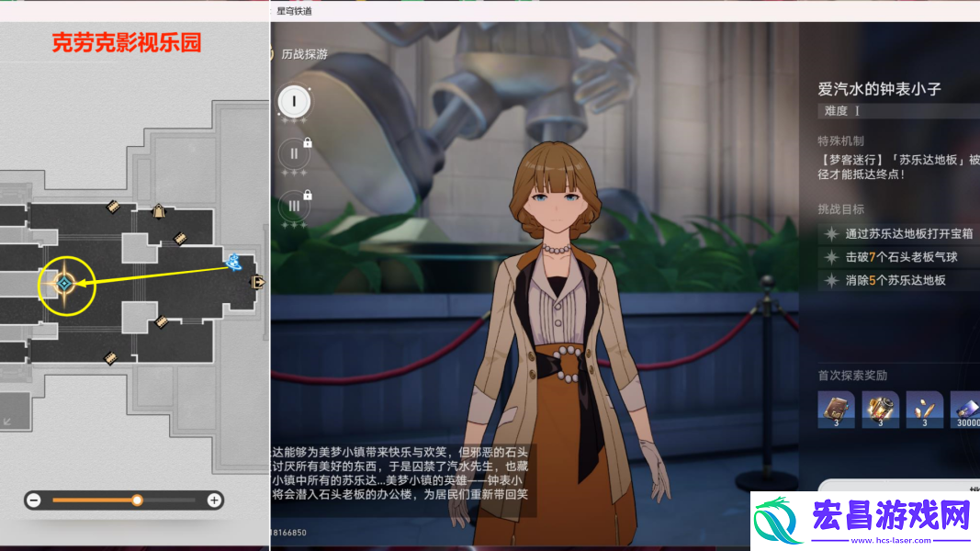
Task: Click film marker just below the weight marker
Action: (180, 238)
